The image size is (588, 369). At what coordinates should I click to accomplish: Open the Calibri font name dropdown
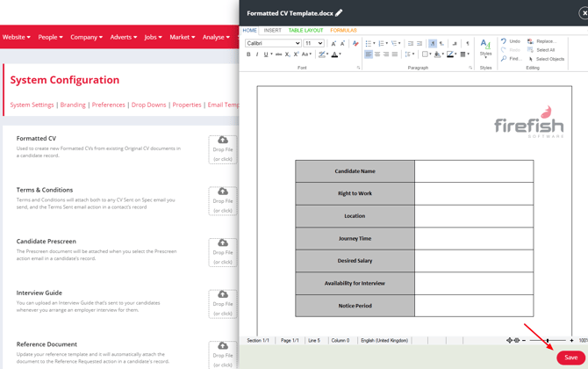click(273, 43)
